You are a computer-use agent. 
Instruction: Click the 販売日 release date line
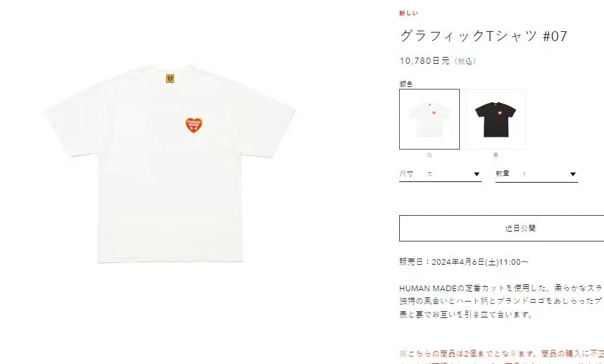(464, 262)
